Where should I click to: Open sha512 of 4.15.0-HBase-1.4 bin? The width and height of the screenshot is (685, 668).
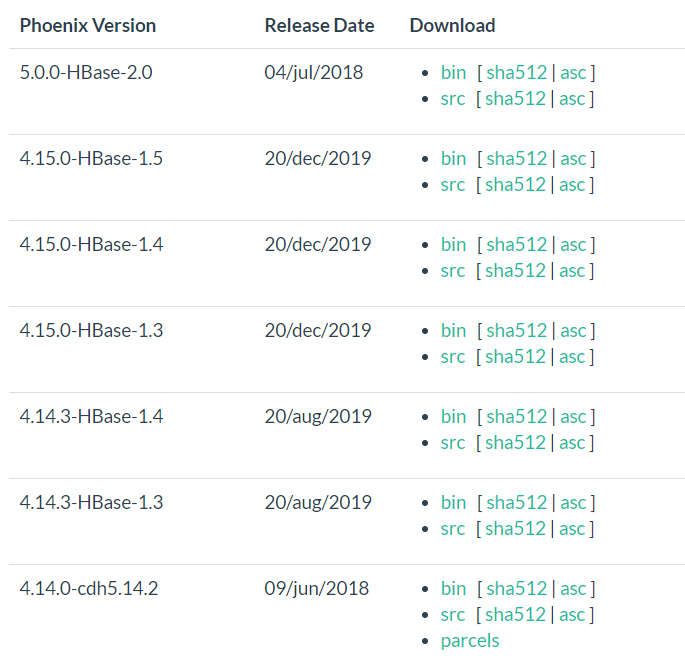[x=516, y=245]
